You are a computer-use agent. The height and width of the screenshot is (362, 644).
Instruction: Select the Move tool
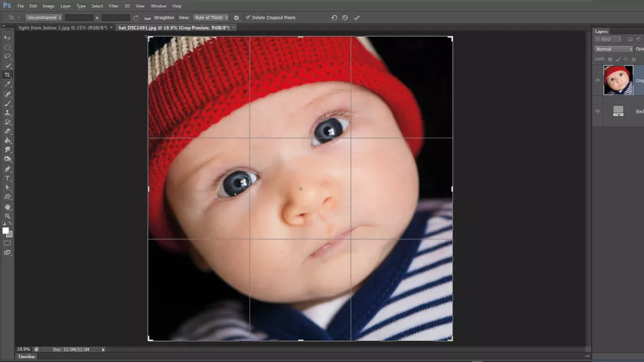point(7,37)
